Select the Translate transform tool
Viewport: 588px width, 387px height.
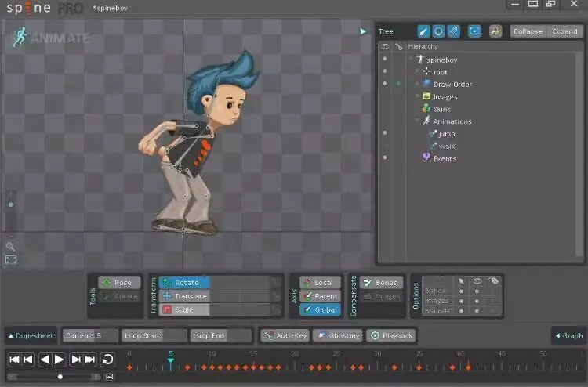coord(184,296)
